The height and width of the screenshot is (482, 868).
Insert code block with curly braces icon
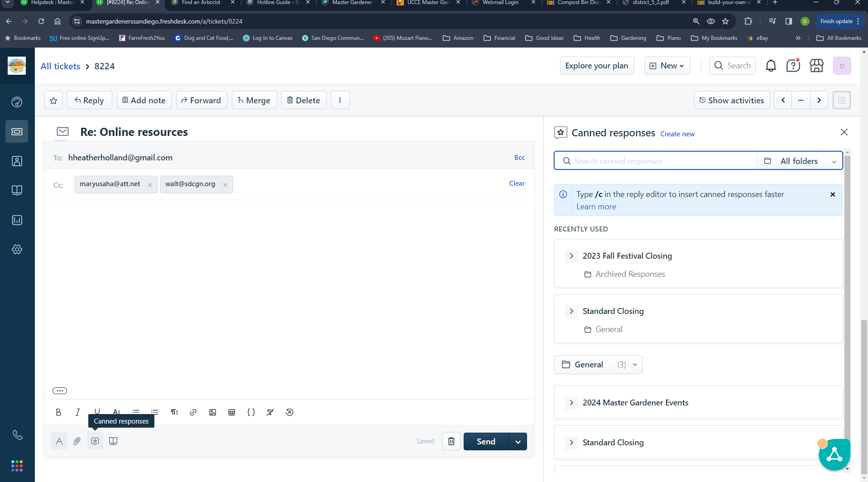click(x=251, y=412)
